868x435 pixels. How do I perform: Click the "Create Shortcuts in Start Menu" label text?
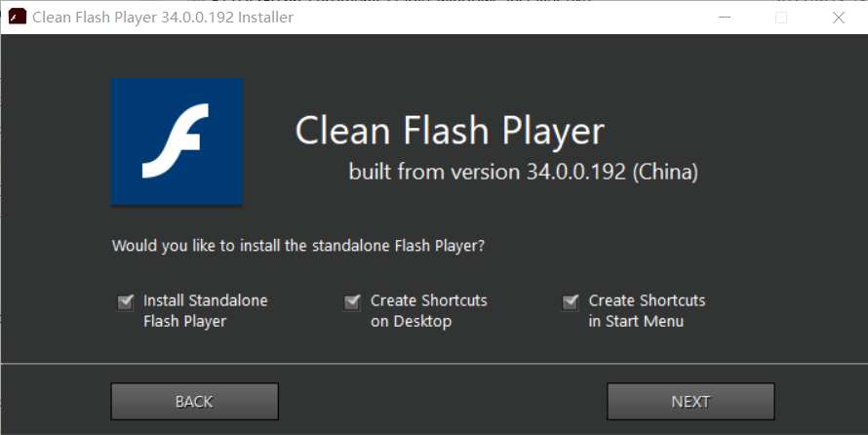point(647,310)
